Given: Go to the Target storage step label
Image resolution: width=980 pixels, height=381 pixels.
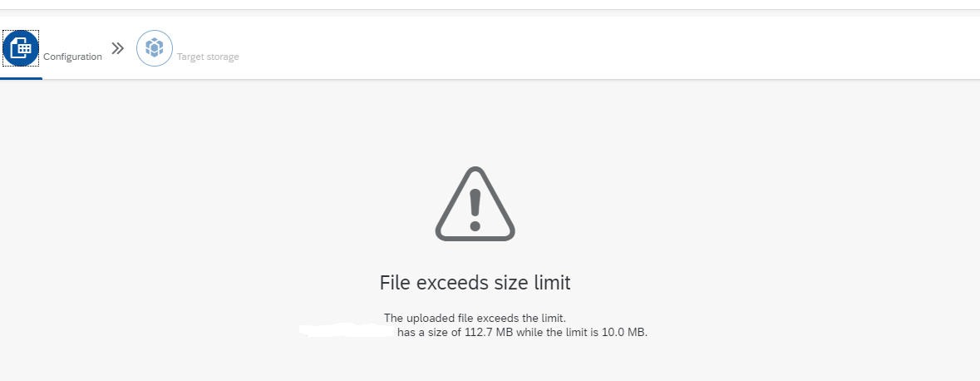Looking at the screenshot, I should click(x=208, y=57).
